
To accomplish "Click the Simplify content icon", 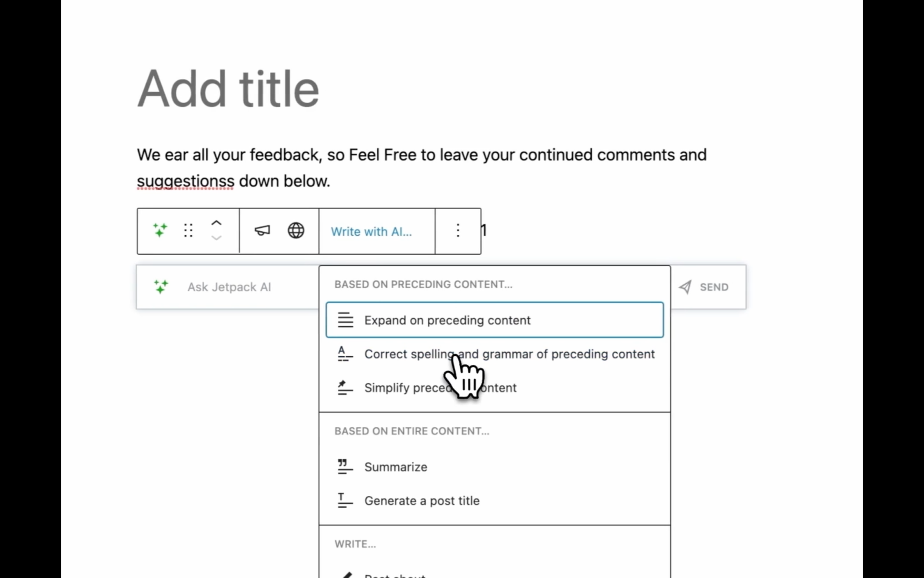I will click(345, 388).
